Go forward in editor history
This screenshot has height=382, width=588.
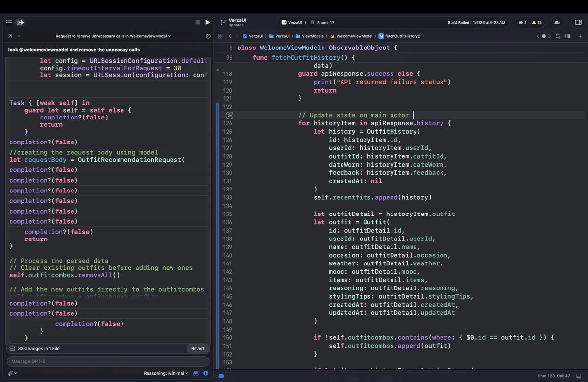click(x=237, y=36)
